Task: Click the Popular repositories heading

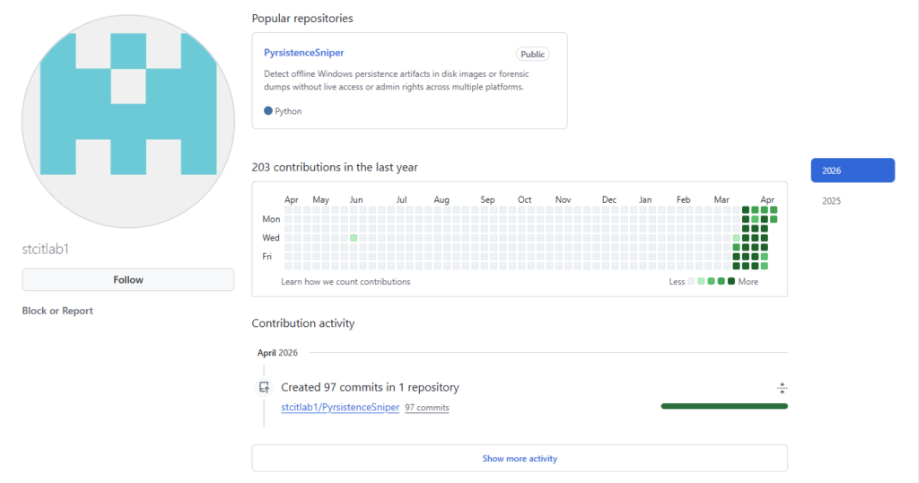Action: [x=302, y=18]
